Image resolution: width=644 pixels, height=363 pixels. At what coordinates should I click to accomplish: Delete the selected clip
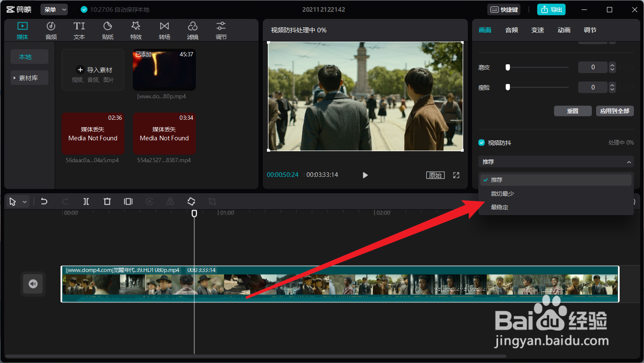[107, 202]
